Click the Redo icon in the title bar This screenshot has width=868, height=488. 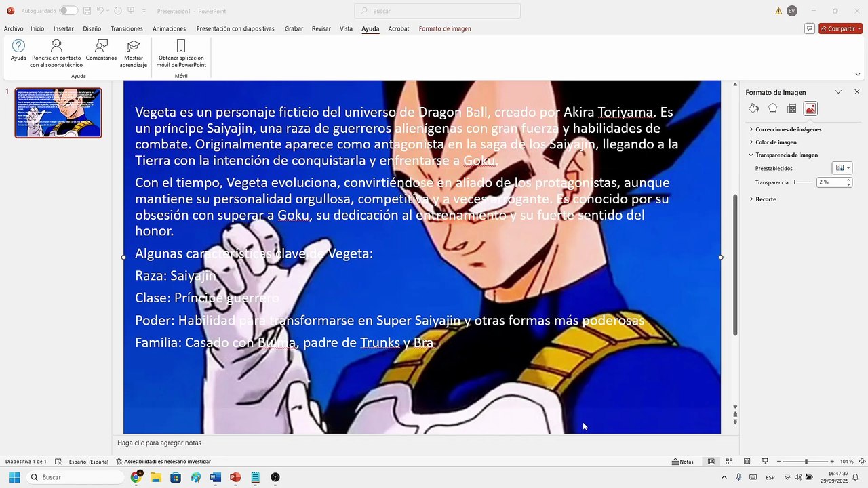[x=117, y=11]
